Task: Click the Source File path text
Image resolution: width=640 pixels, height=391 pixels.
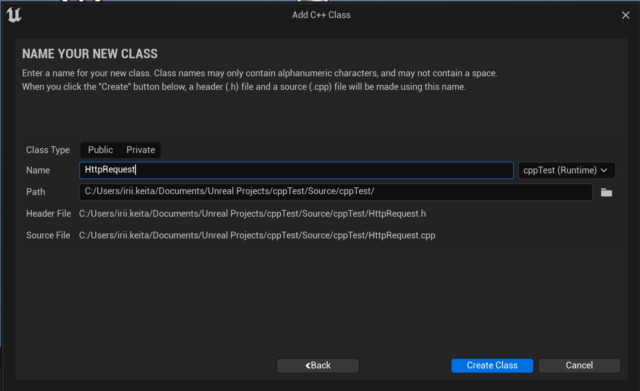Action: [257, 235]
